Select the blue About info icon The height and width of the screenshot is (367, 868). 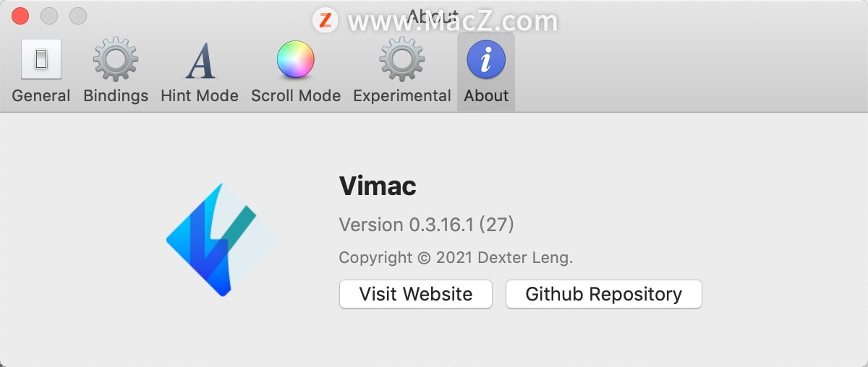[486, 59]
